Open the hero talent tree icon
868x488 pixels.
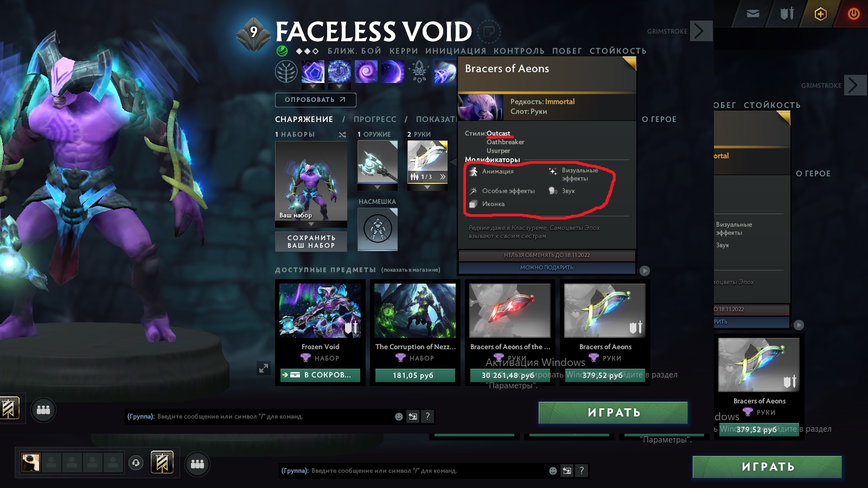coord(286,72)
